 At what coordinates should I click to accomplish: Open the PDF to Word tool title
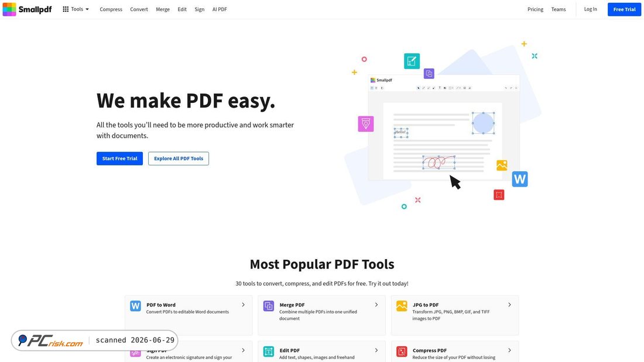(161, 305)
